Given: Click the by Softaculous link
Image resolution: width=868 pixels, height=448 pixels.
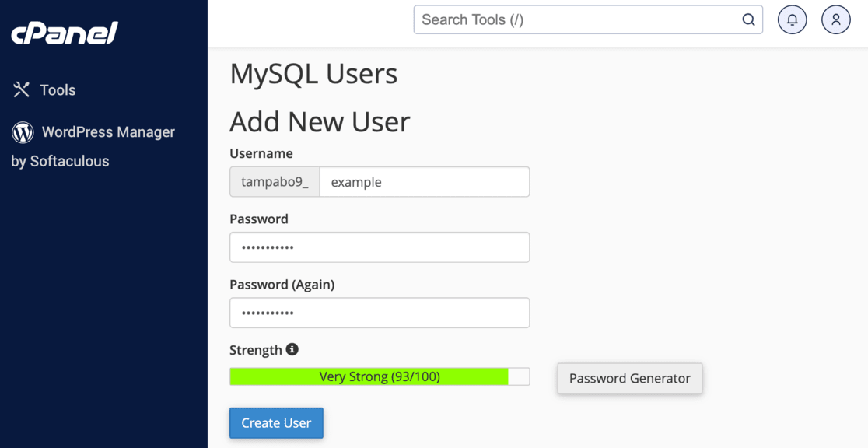Looking at the screenshot, I should [61, 161].
